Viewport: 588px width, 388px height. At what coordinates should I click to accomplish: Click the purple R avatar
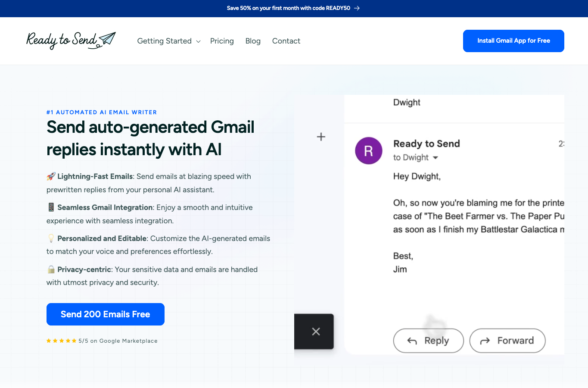368,151
